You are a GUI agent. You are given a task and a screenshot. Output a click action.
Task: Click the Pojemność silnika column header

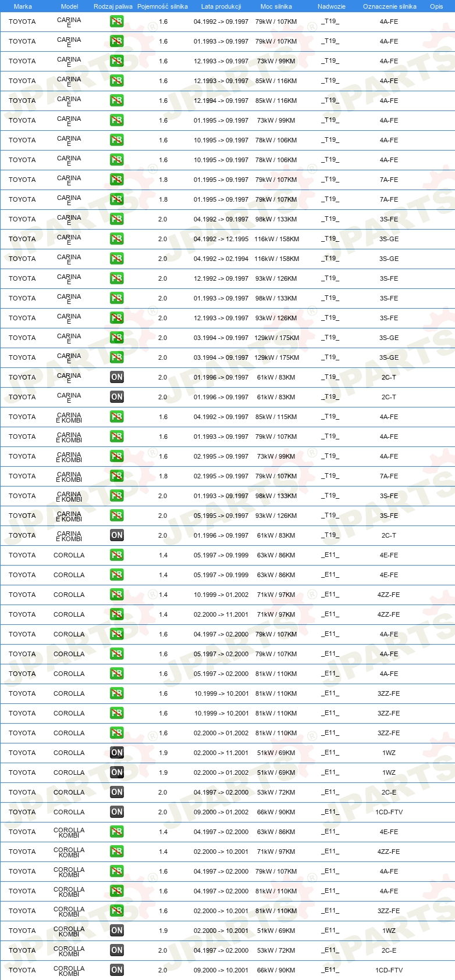(x=162, y=6)
